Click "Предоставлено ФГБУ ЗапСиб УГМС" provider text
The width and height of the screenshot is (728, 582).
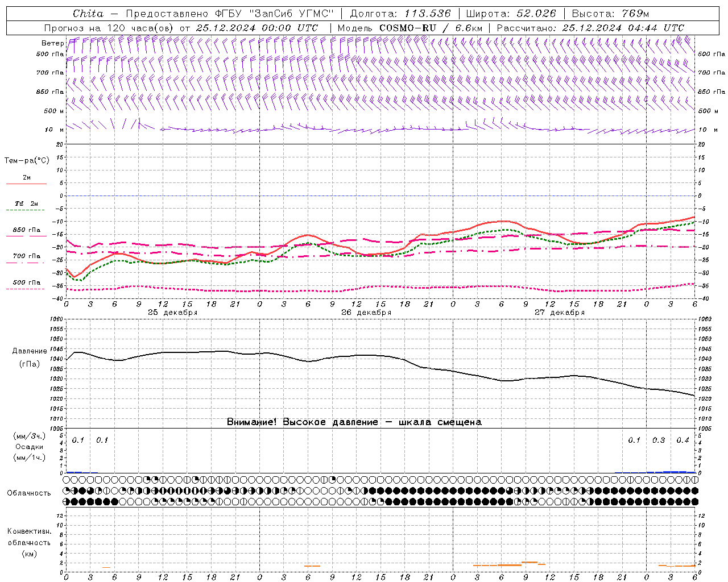coord(229,14)
